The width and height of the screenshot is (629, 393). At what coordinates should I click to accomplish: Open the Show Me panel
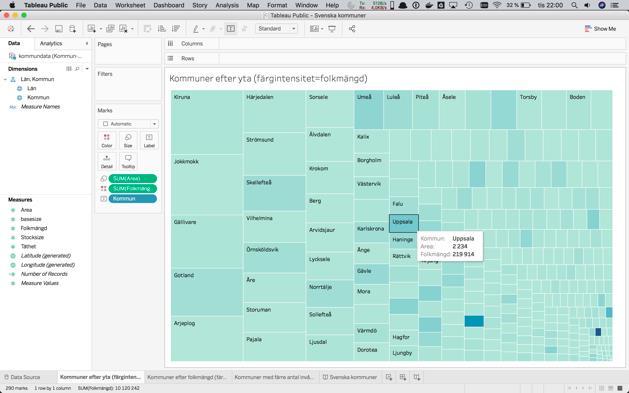pos(601,29)
